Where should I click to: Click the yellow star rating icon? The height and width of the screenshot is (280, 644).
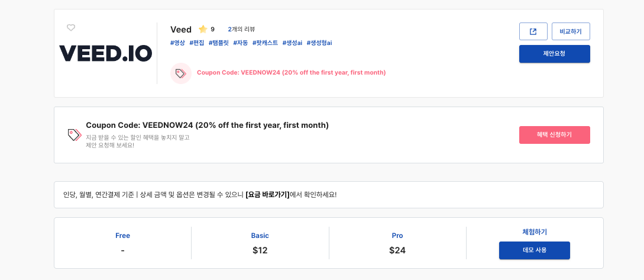click(203, 29)
